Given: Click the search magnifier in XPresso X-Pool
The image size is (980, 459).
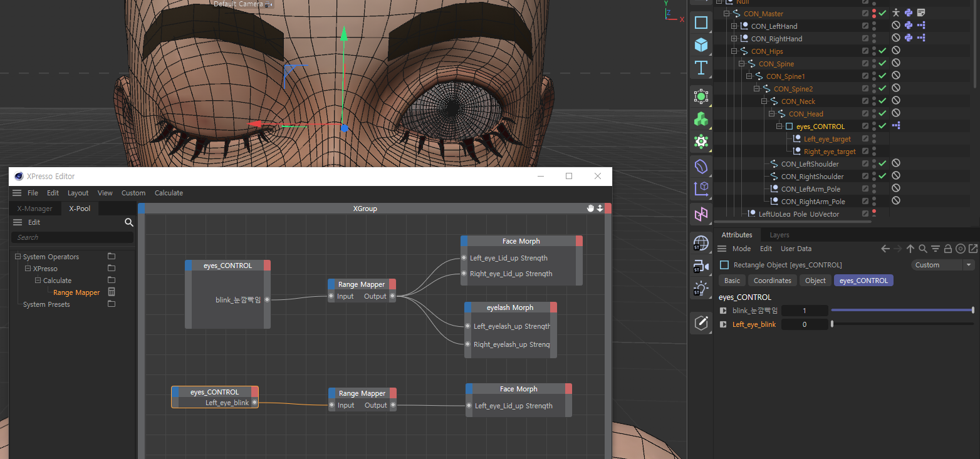Looking at the screenshot, I should (128, 222).
